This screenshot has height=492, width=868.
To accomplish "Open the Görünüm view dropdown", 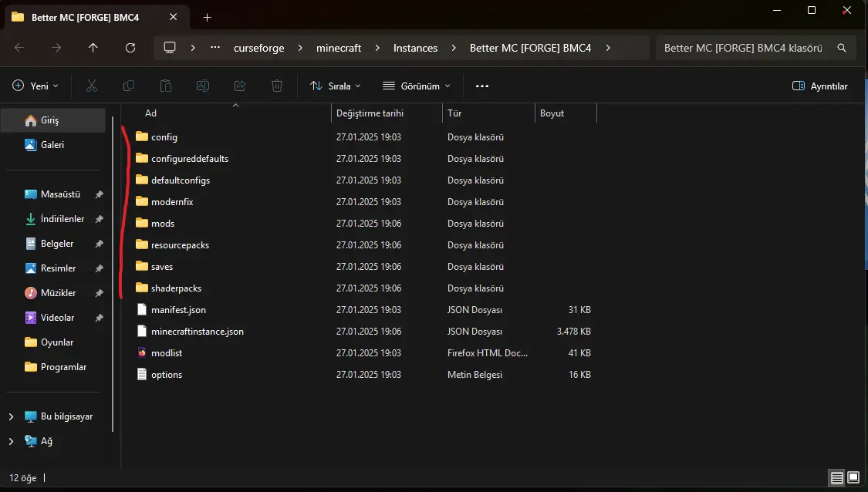I will click(417, 86).
